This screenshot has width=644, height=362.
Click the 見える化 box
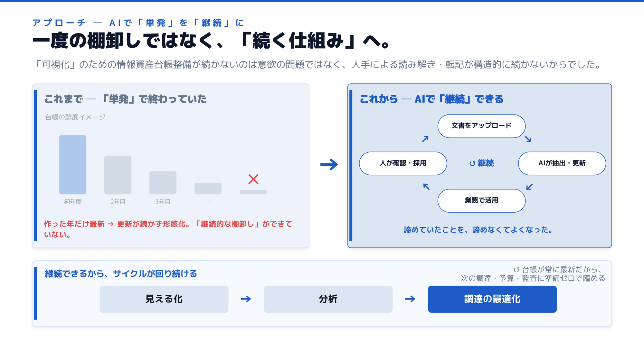[x=164, y=299]
